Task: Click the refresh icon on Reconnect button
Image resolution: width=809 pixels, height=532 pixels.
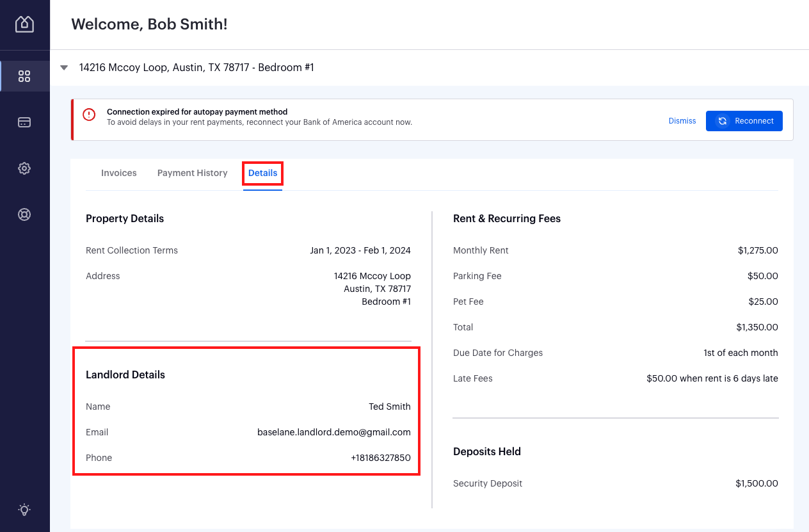Action: pyautogui.click(x=723, y=121)
